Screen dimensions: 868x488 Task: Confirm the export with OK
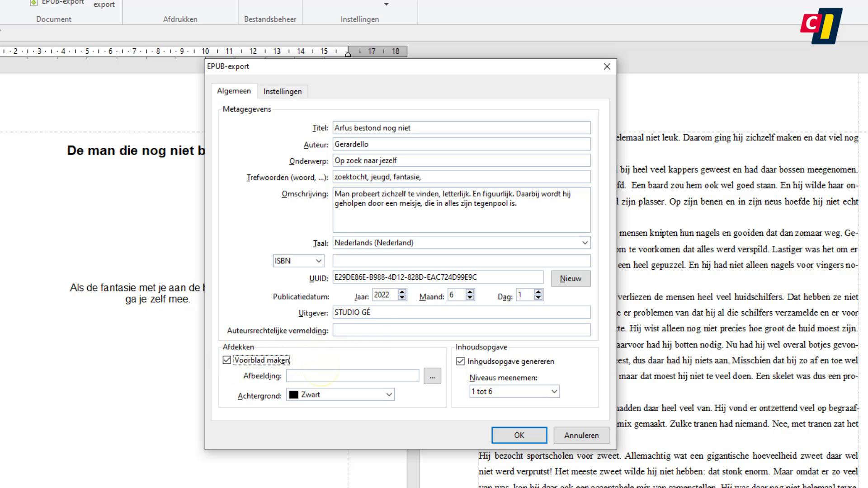pos(519,435)
